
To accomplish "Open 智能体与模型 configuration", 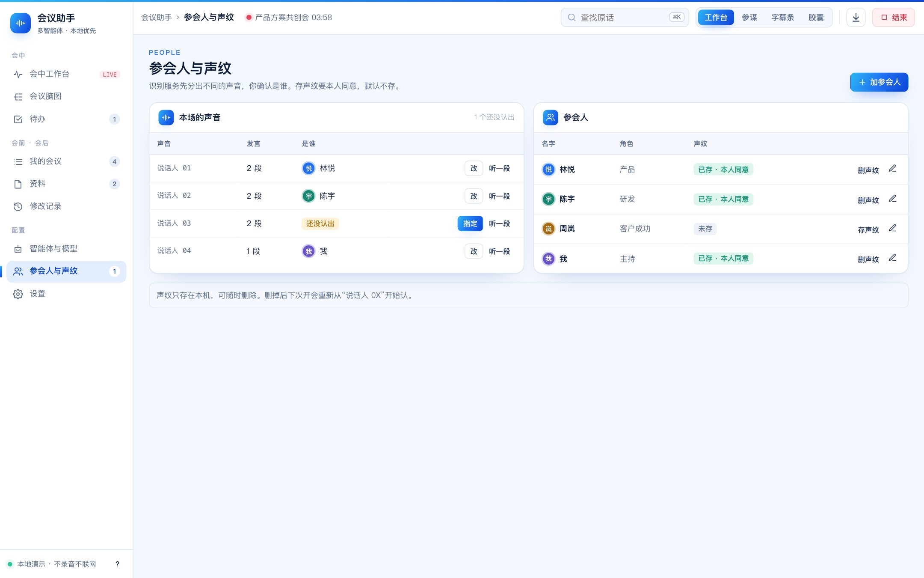I will click(x=66, y=249).
